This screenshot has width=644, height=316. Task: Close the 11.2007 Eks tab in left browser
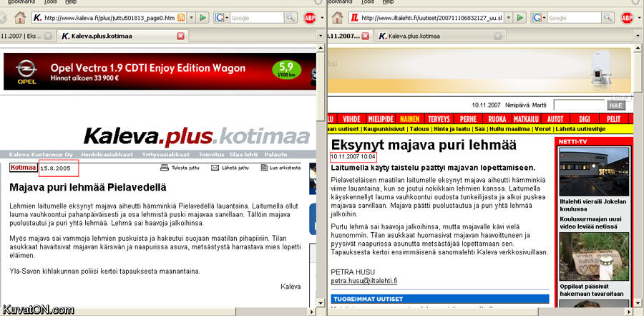click(x=48, y=37)
